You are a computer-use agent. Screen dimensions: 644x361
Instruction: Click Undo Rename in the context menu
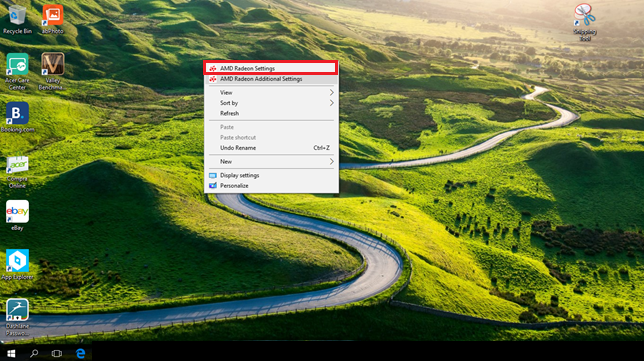click(x=271, y=148)
